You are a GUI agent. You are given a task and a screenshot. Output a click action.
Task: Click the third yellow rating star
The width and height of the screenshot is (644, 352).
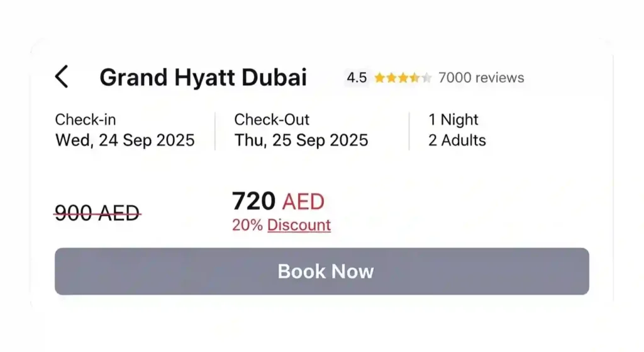[402, 78]
